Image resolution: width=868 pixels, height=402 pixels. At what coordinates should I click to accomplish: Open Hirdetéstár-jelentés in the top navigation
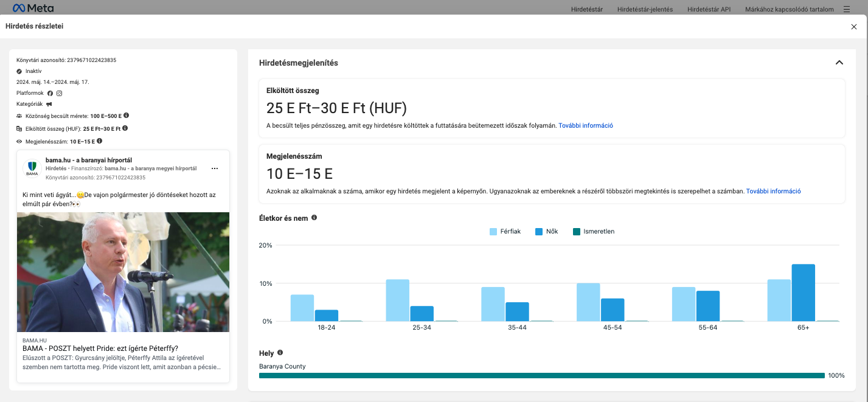[645, 9]
